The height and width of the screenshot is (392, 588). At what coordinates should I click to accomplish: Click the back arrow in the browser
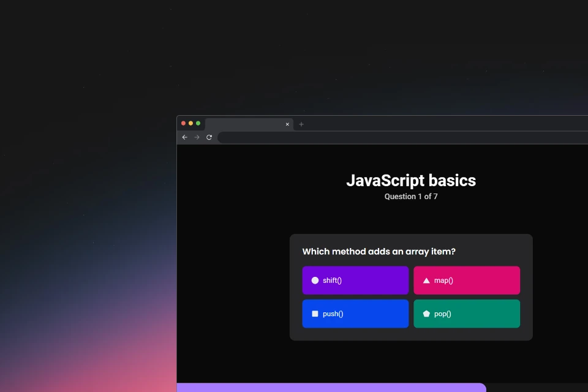[184, 137]
